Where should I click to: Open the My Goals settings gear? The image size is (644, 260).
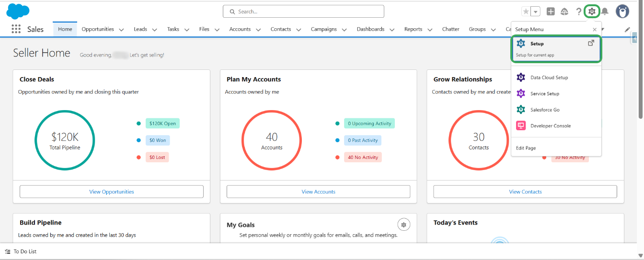[404, 225]
